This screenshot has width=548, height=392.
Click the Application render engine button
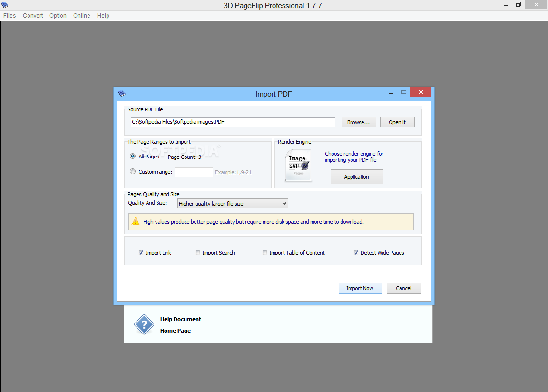[x=357, y=177]
